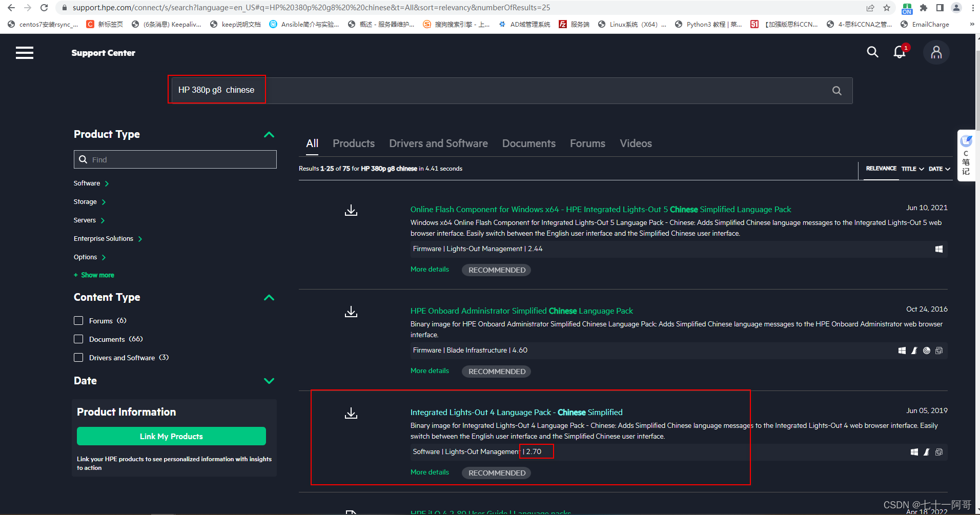Open the hamburger navigation menu
This screenshot has height=515, width=980.
tap(25, 53)
